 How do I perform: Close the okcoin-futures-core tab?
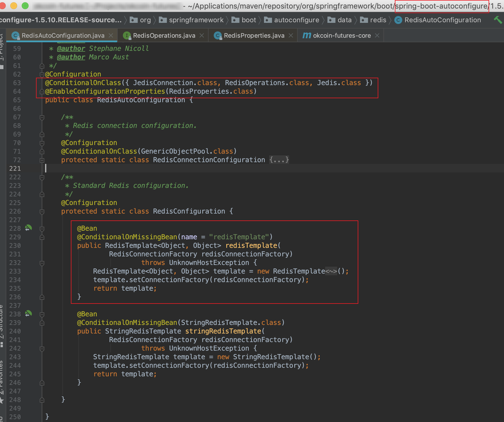pyautogui.click(x=377, y=35)
